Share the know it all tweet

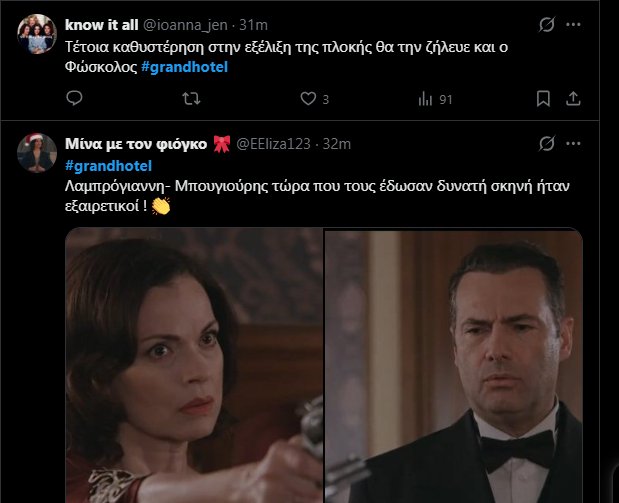pyautogui.click(x=573, y=98)
